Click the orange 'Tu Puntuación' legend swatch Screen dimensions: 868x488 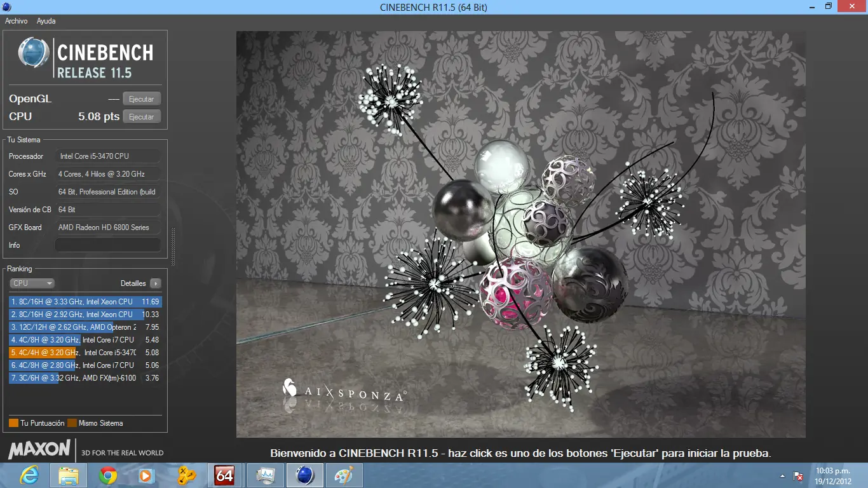13,423
